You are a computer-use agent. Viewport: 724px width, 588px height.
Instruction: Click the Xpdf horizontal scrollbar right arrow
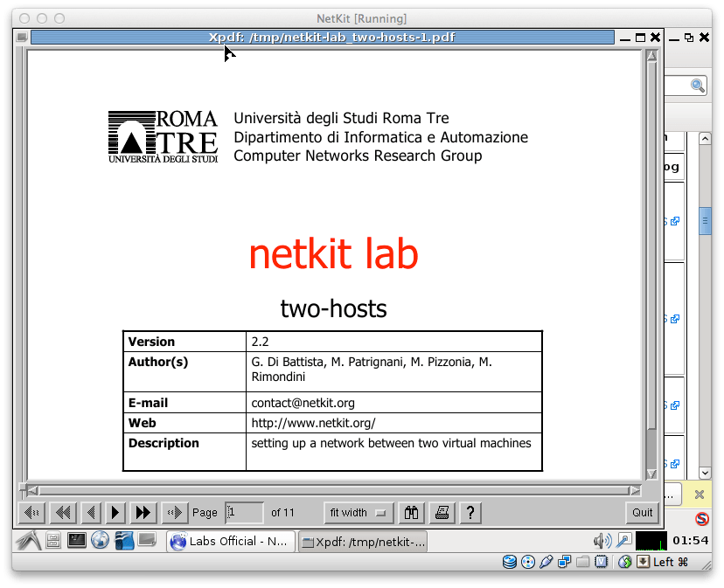click(x=636, y=490)
